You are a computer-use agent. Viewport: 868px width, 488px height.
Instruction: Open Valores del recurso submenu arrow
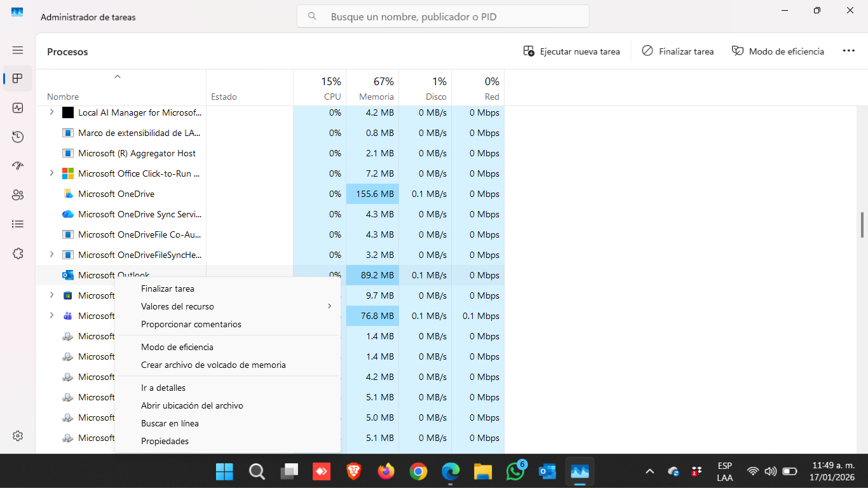click(329, 306)
